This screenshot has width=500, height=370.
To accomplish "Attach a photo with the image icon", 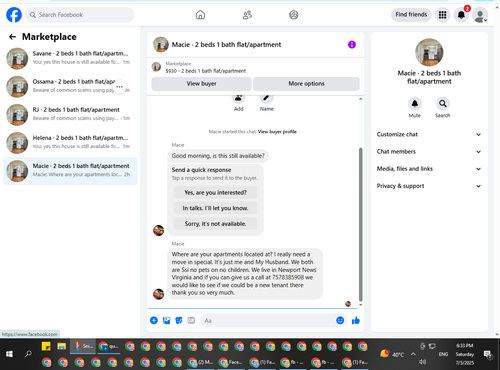I will (x=166, y=321).
